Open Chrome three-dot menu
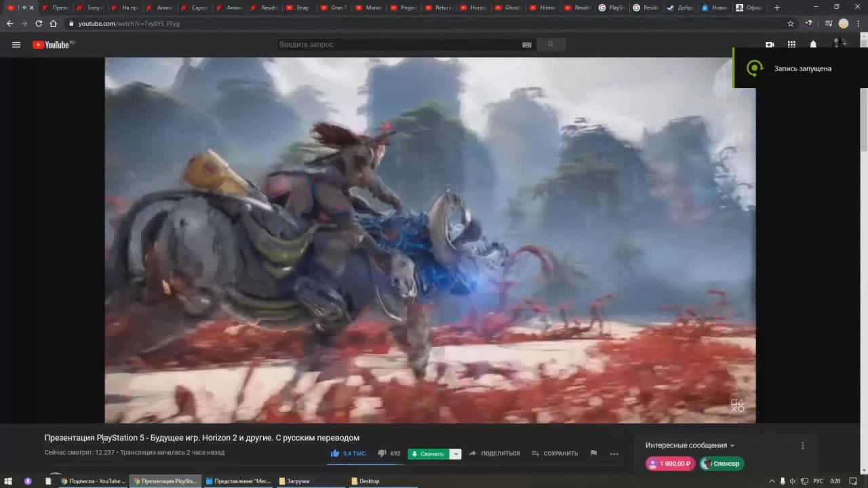868x488 pixels. (x=858, y=24)
